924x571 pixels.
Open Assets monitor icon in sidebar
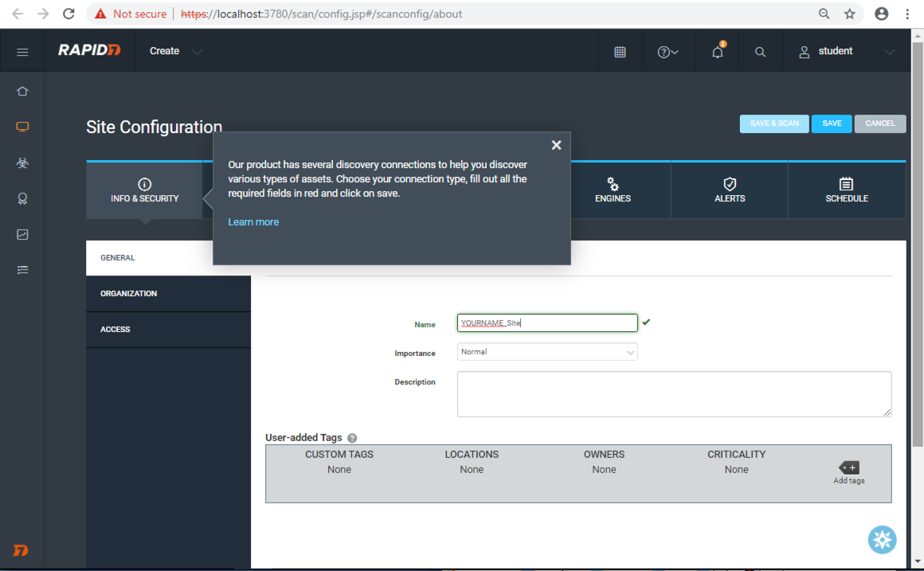point(22,127)
